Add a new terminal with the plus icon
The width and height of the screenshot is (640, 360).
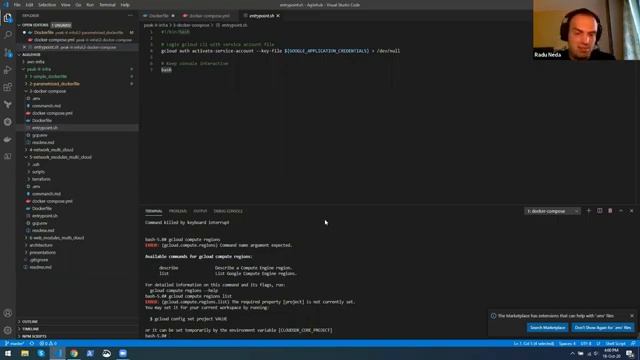pyautogui.click(x=589, y=211)
